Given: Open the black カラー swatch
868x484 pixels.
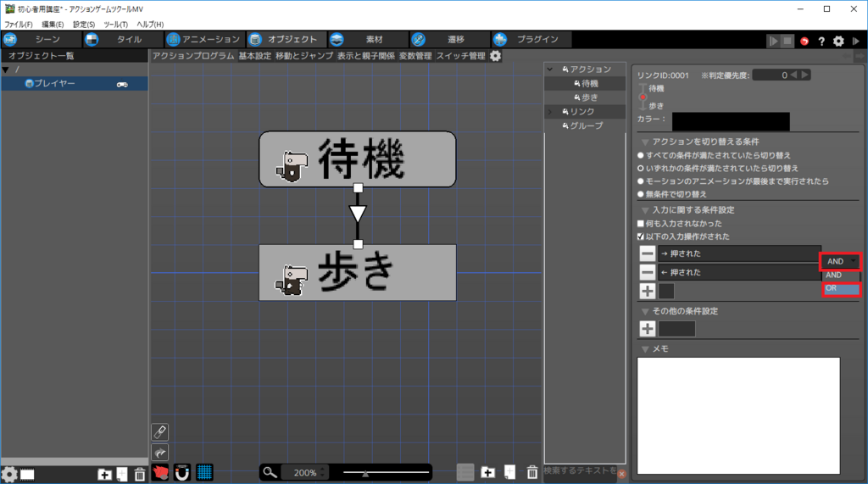Looking at the screenshot, I should (731, 120).
